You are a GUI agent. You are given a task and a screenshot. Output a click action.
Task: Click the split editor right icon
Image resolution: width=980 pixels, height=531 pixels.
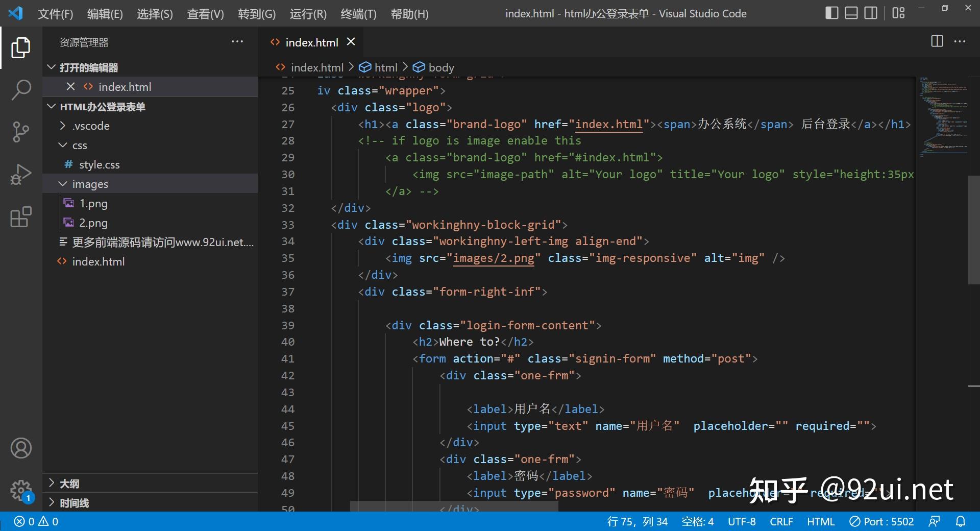pos(937,42)
